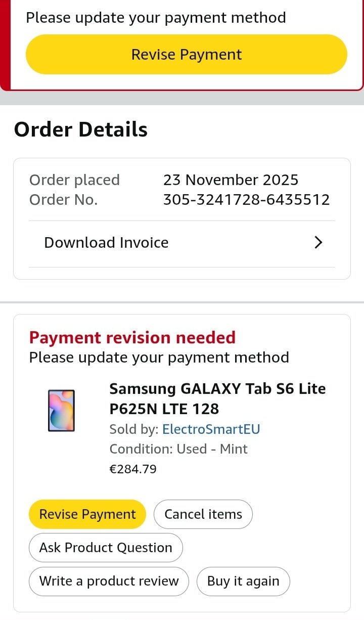The image size is (364, 620).
Task: Tap the chevron arrow beside Download Invoice
Action: [x=318, y=243]
